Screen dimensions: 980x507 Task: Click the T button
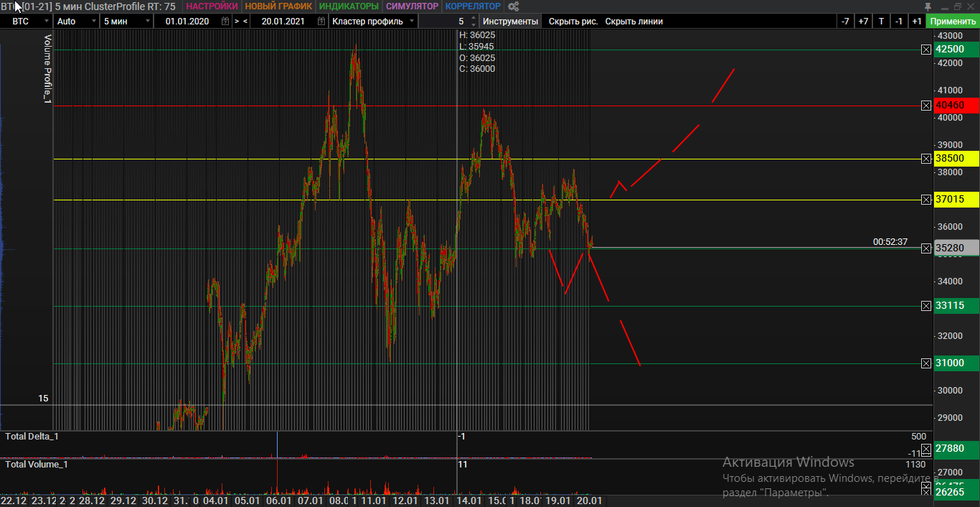tap(881, 22)
